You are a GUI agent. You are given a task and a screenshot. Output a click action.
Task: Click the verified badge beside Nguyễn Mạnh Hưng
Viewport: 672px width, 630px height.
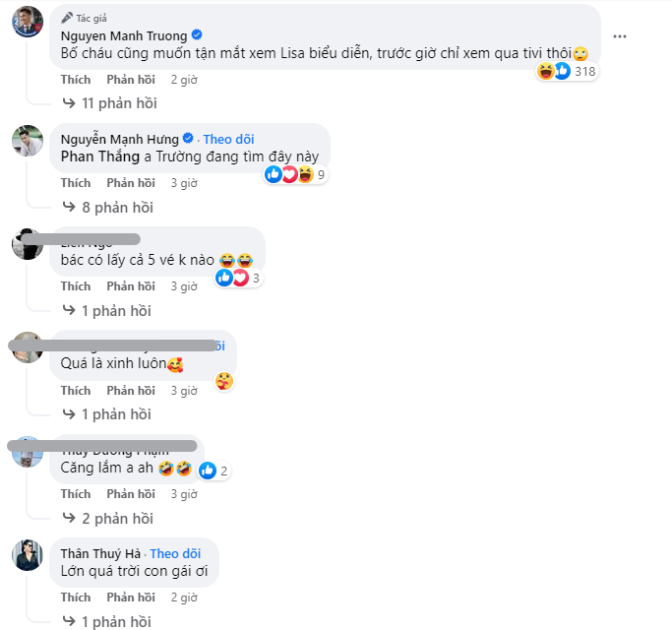coord(189,139)
